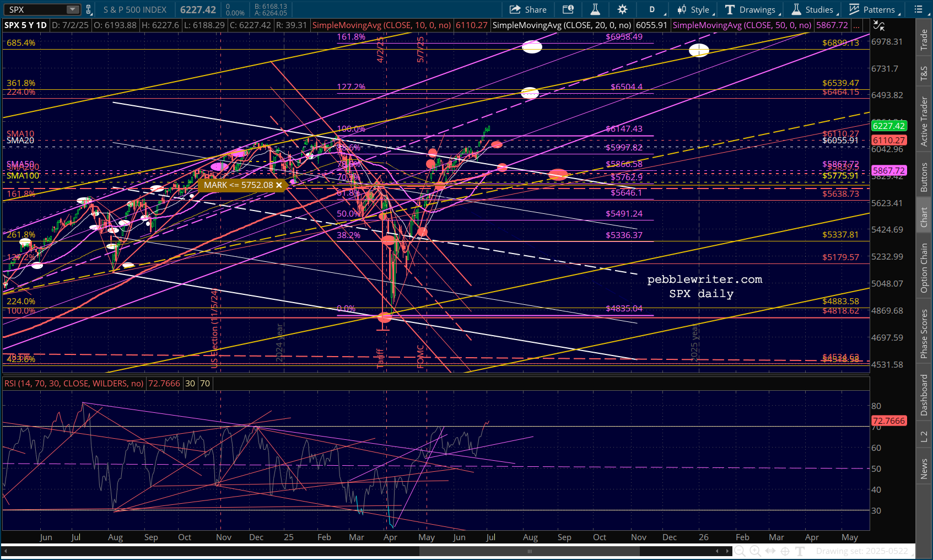
Task: Toggle the drawings visibility icon below toolbar
Action: 879,25
